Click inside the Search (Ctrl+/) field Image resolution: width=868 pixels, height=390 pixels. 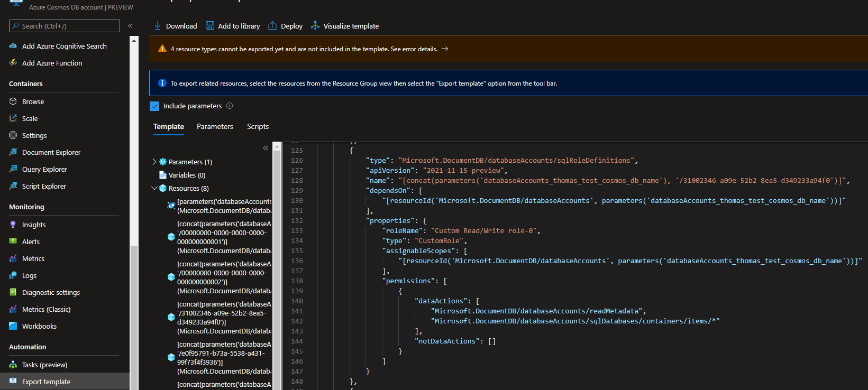coord(65,26)
